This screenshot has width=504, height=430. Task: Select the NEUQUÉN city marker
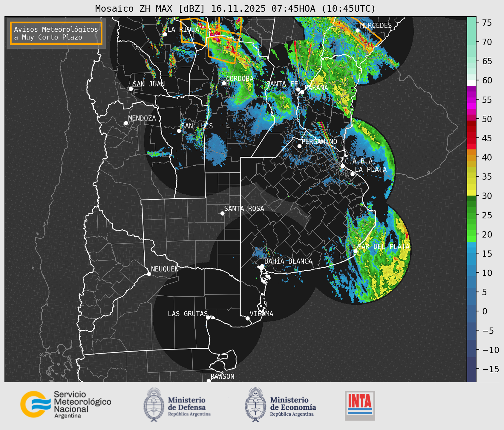[149, 274]
